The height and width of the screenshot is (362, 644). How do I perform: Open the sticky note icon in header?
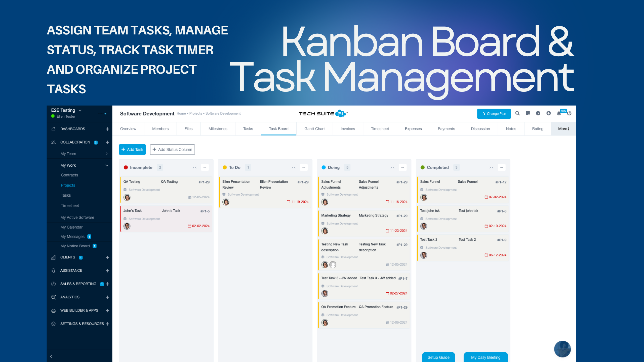click(x=528, y=113)
